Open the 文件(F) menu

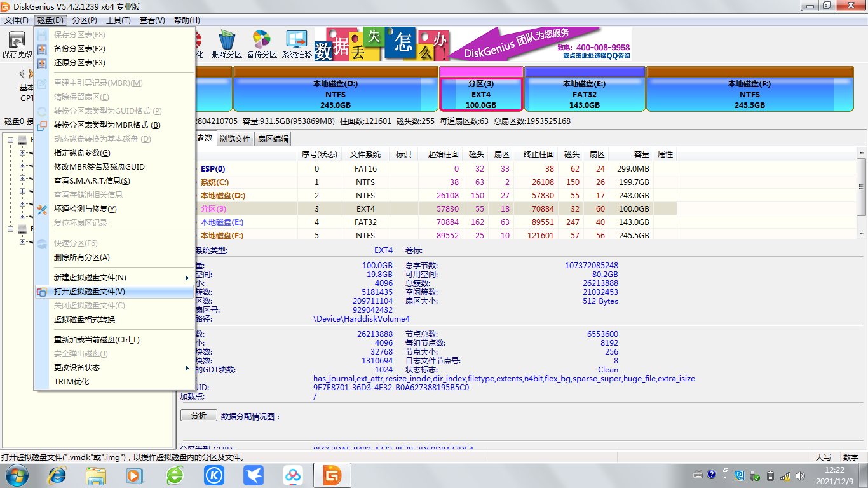(x=17, y=20)
